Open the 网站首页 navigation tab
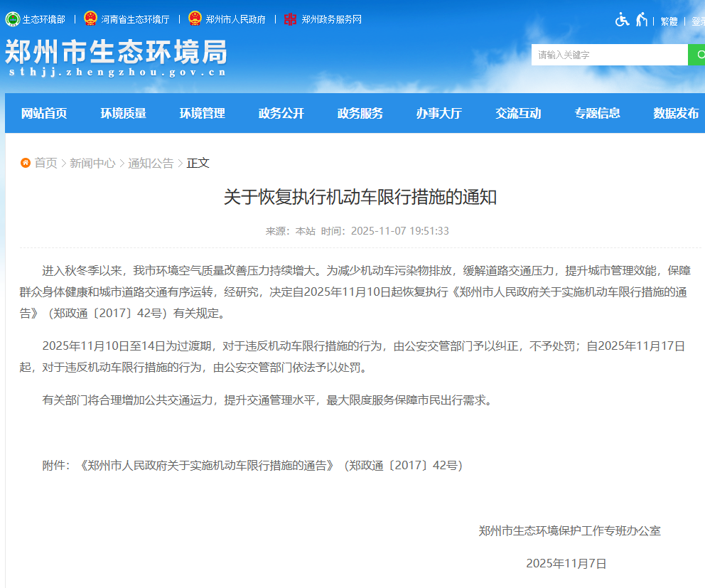This screenshot has height=588, width=705. (x=44, y=112)
